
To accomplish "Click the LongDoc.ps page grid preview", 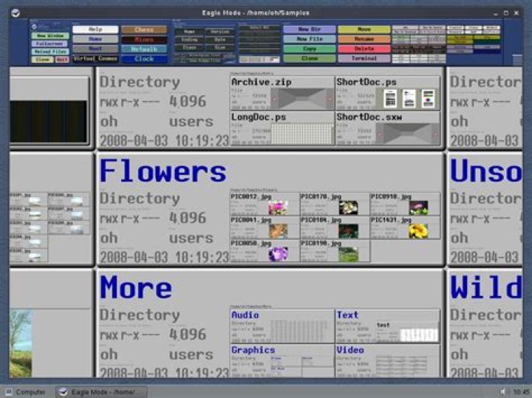I will (303, 134).
